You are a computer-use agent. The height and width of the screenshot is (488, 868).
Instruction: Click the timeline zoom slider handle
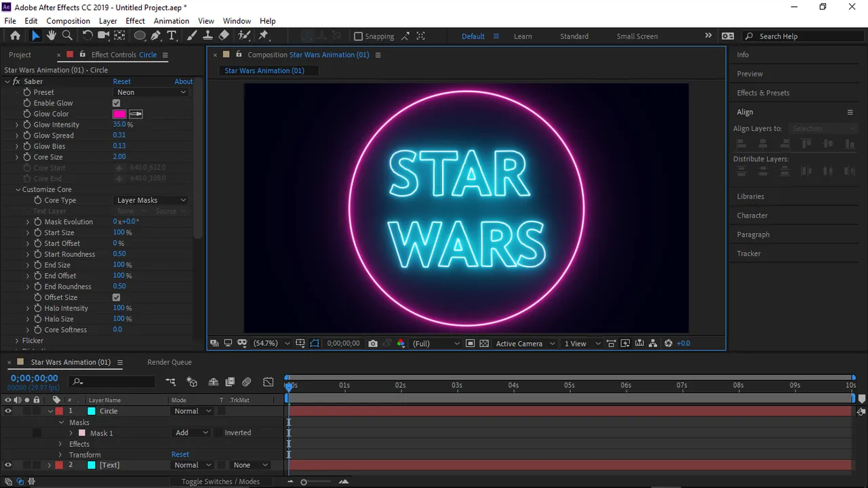(x=303, y=482)
